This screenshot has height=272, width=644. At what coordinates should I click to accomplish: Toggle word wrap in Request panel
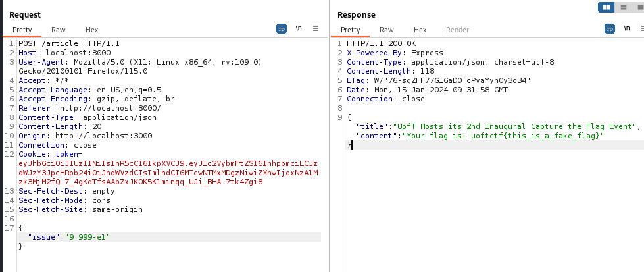282,28
